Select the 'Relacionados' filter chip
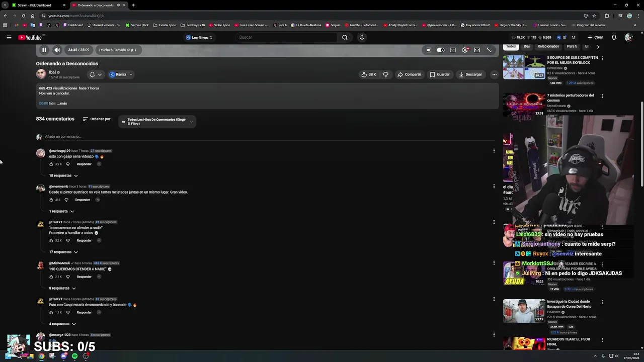 pyautogui.click(x=548, y=46)
